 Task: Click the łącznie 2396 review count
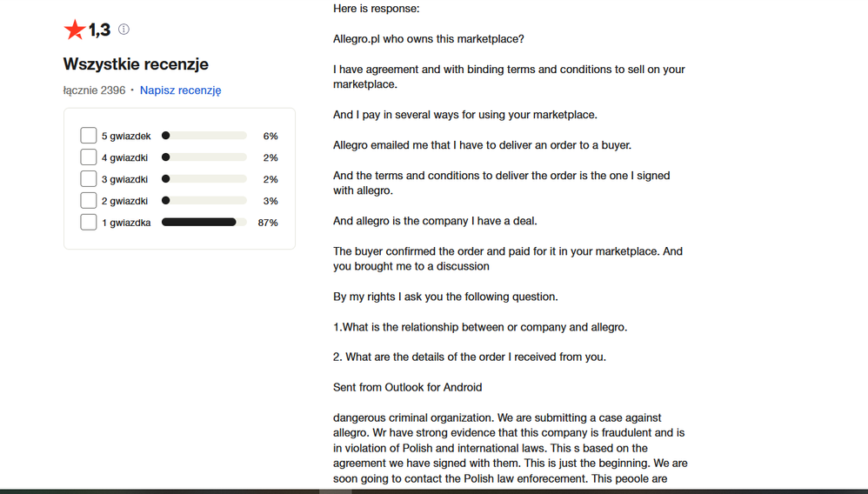coord(94,90)
